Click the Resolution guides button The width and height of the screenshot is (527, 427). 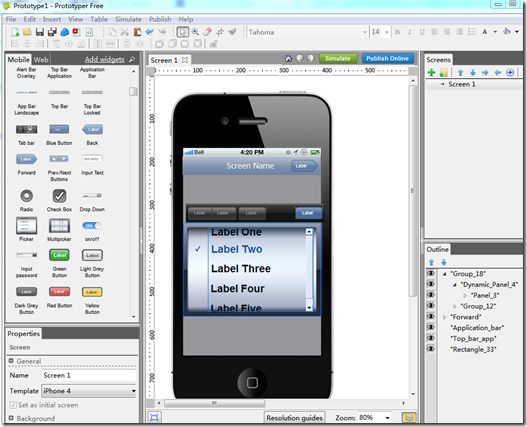294,418
